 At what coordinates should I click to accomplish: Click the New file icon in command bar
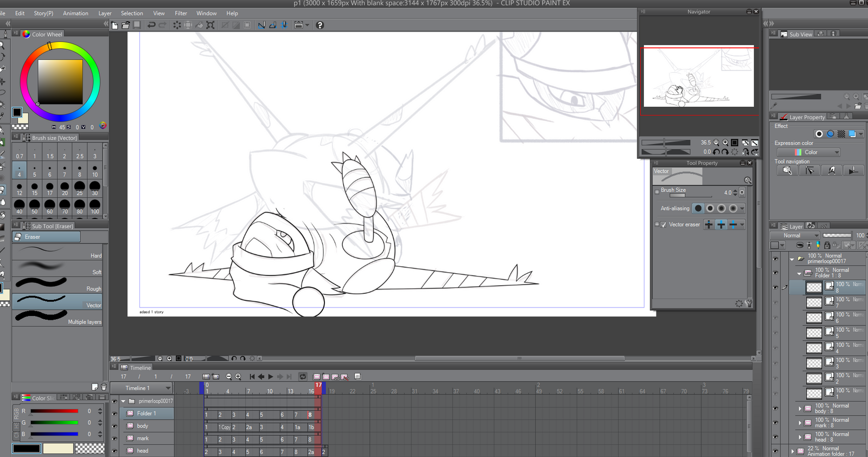pos(115,25)
